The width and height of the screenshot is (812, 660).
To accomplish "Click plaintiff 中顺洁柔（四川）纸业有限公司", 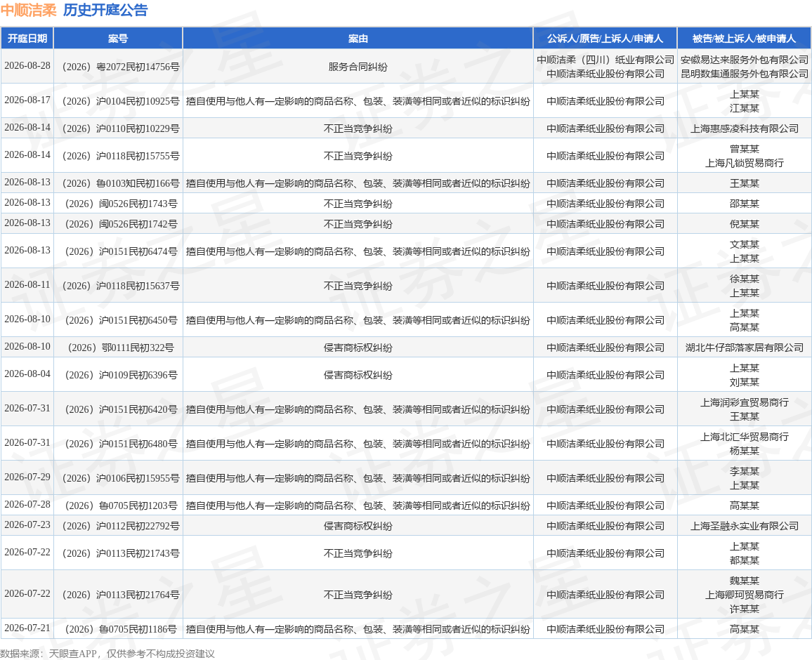I will tap(605, 60).
